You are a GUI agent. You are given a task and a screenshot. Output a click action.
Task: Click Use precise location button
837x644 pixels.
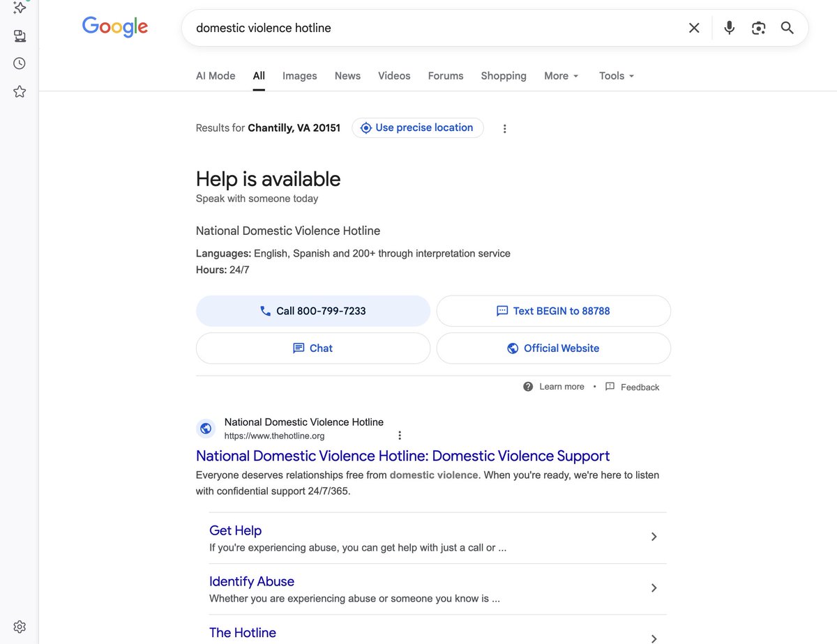pyautogui.click(x=417, y=128)
